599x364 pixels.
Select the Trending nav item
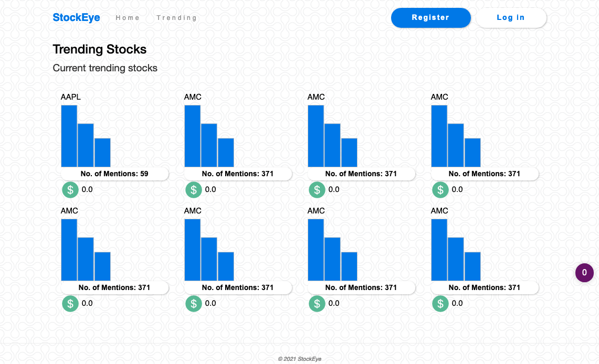(176, 18)
